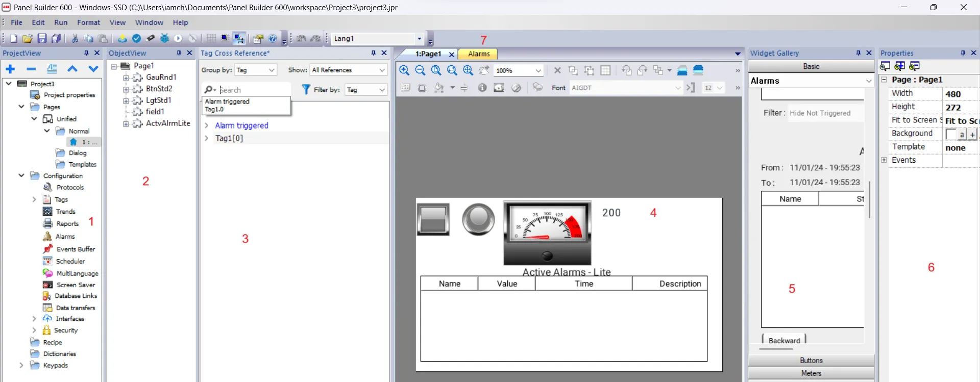
Task: Click the Zoom Out magnifier icon
Action: [x=420, y=70]
